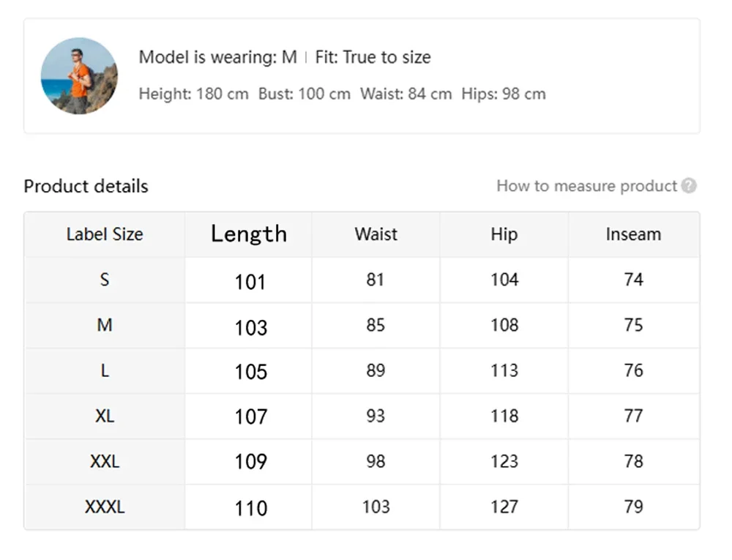Click the Inseam column header

pyautogui.click(x=633, y=234)
